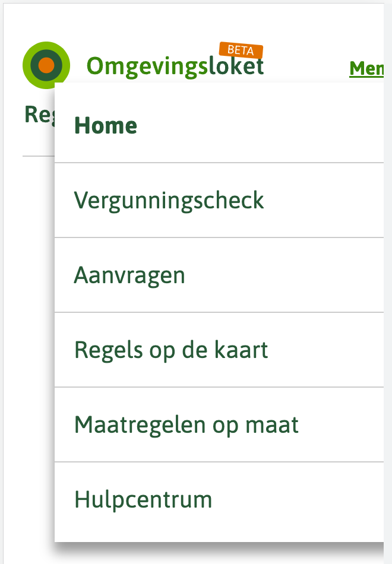
Task: Open the map rules section Regels op de kaart
Action: point(170,350)
